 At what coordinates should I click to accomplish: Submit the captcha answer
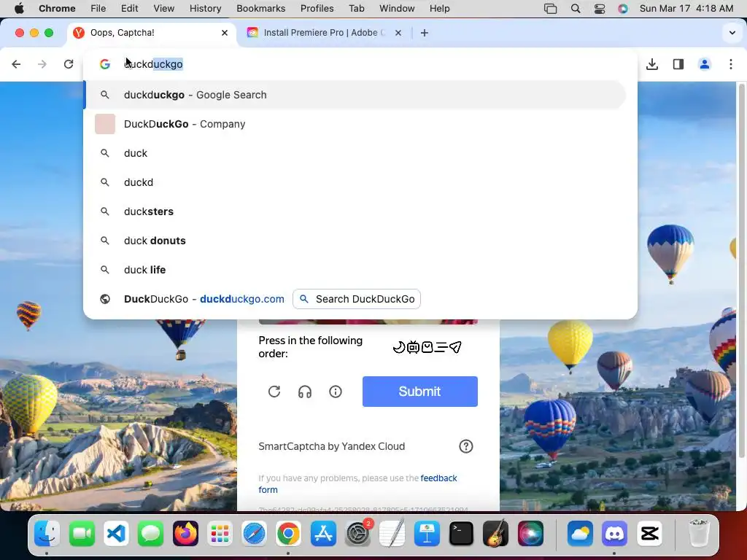pos(419,392)
